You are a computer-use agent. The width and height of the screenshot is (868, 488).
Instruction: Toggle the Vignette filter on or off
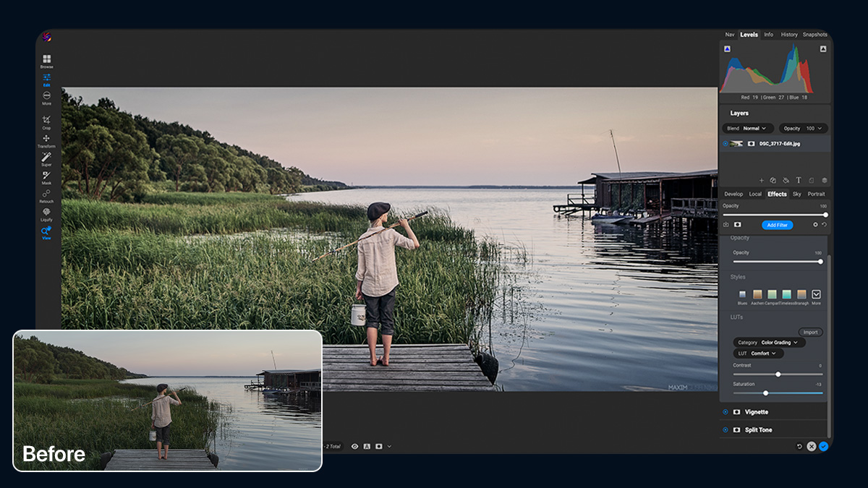coord(726,412)
